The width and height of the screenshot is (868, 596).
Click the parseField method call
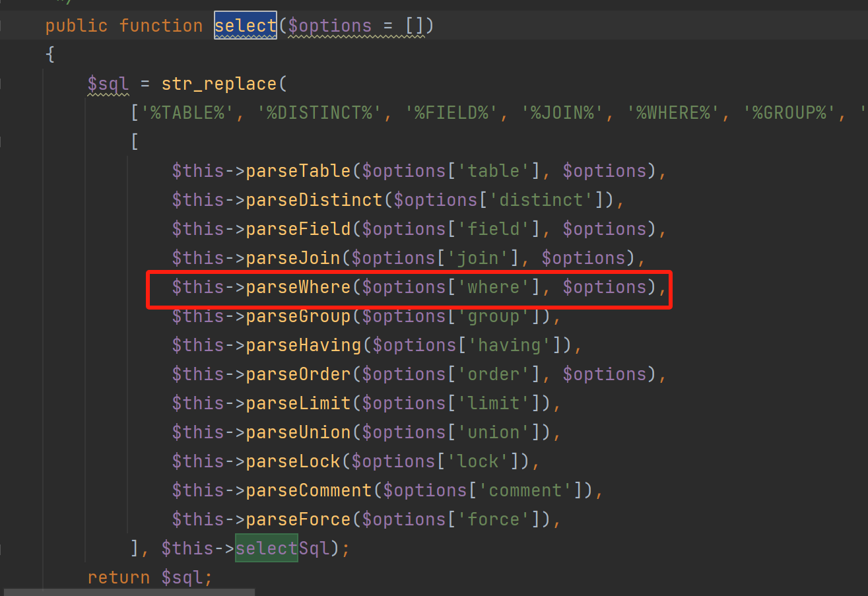click(x=298, y=229)
